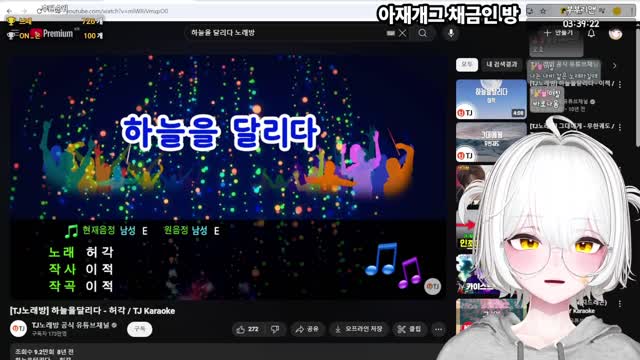Expand filter chips with right chevron
Screen dimensions: 640x360
(615, 65)
